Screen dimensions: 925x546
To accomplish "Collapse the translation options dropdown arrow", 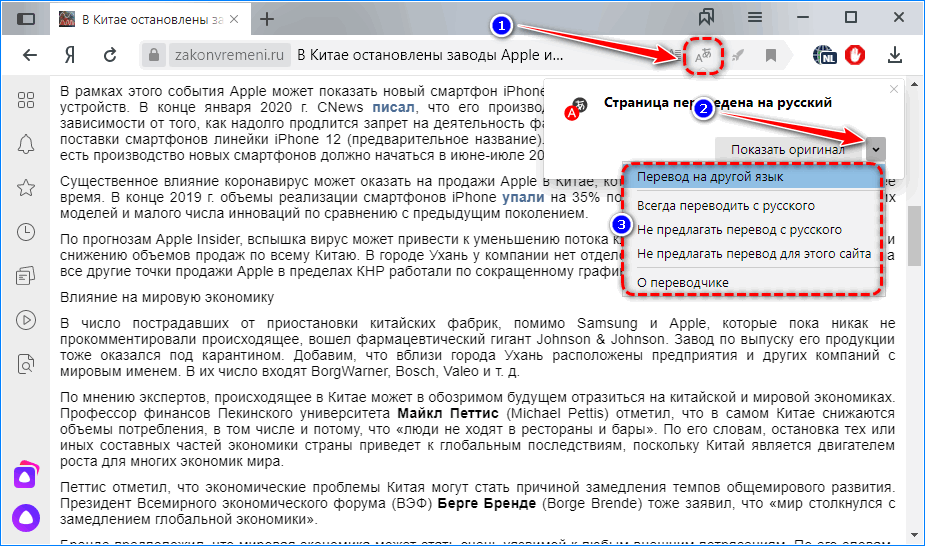I will pos(876,150).
